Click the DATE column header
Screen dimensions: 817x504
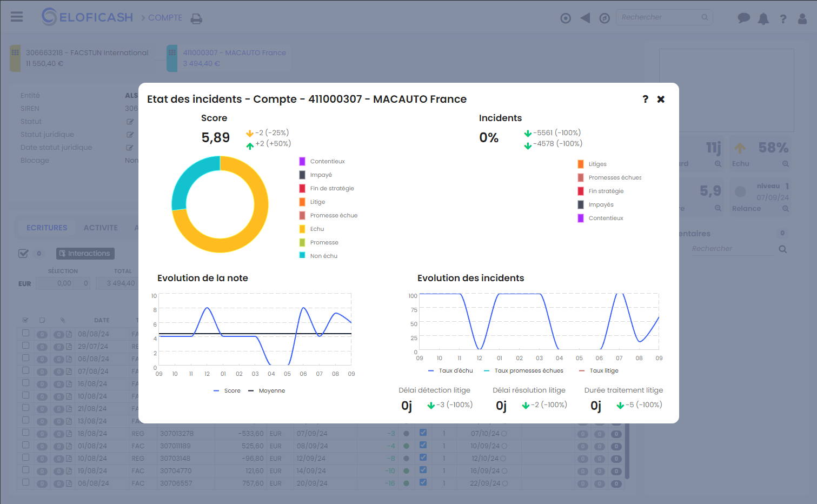[102, 321]
